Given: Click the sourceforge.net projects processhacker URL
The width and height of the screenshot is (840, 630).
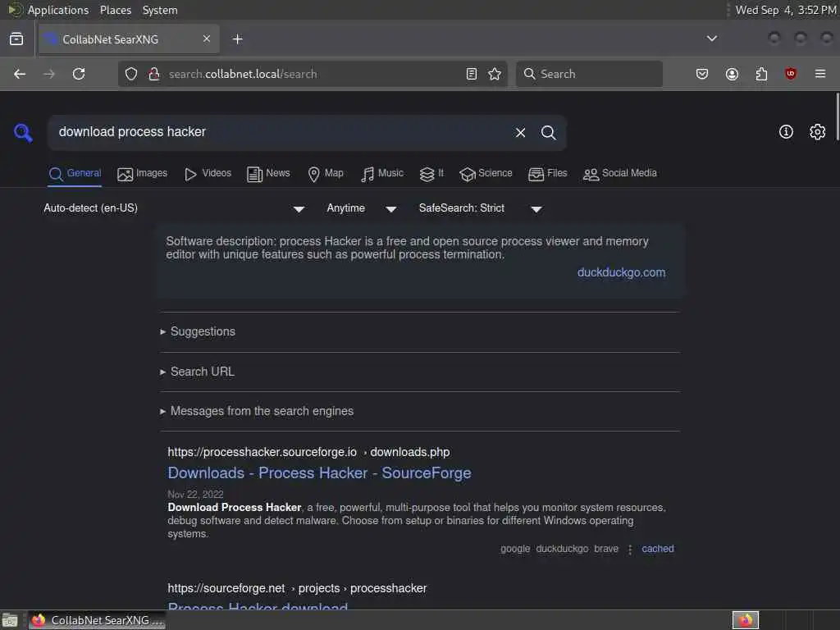Looking at the screenshot, I should [x=297, y=588].
